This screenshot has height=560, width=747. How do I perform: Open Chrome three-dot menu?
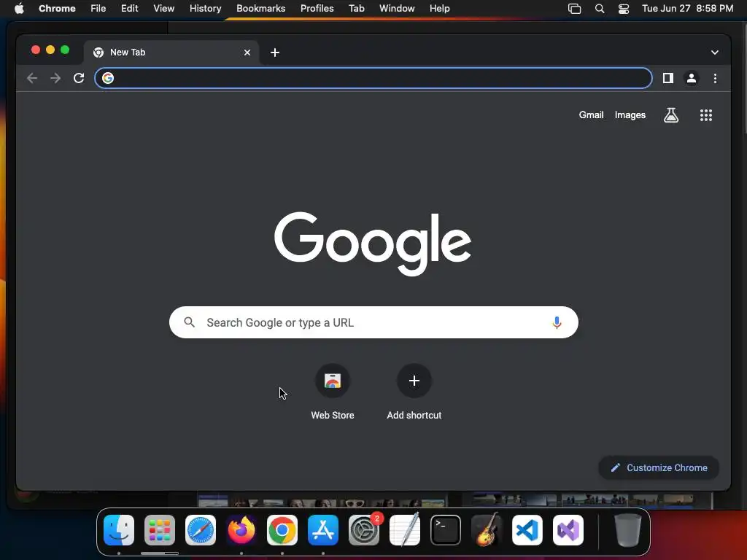tap(715, 78)
